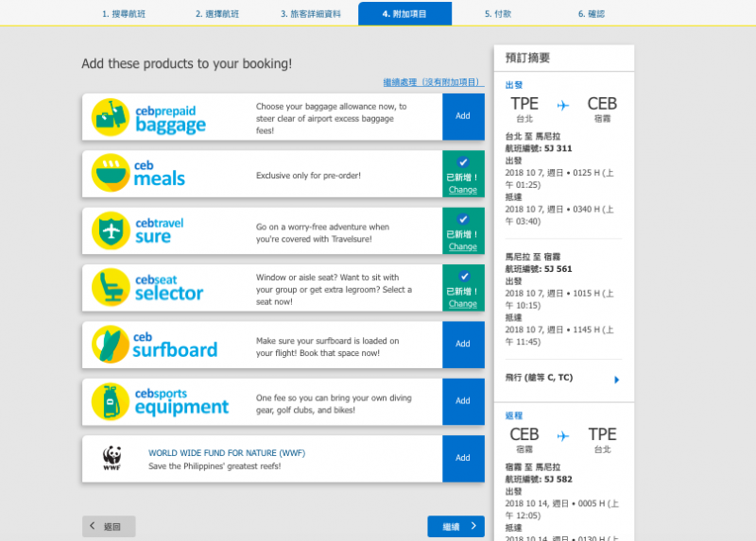Click the 返回 back button
This screenshot has height=541, width=756.
click(109, 526)
